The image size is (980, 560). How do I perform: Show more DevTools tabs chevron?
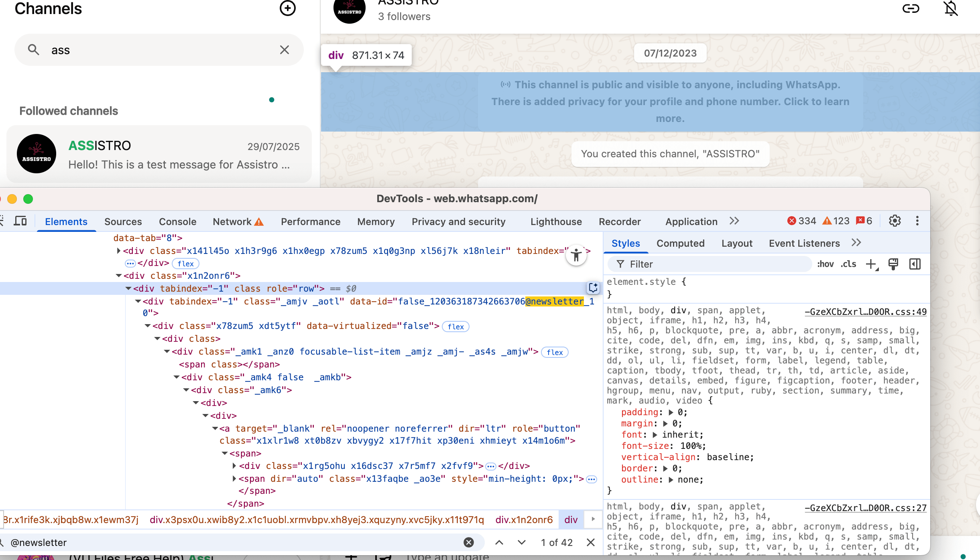coord(734,221)
